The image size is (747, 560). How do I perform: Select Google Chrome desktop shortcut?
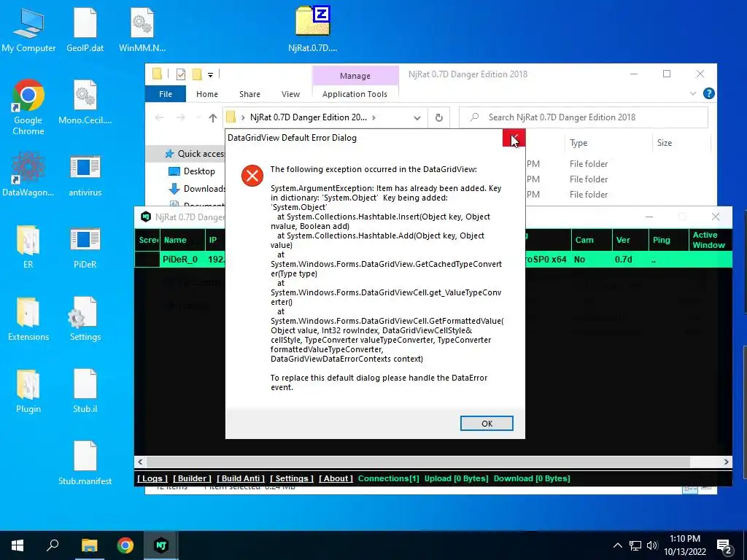point(28,107)
